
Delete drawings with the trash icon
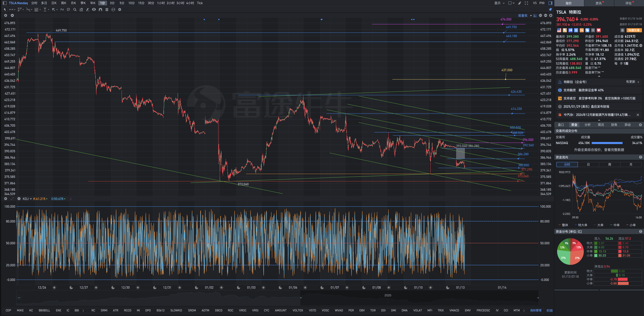107,9
